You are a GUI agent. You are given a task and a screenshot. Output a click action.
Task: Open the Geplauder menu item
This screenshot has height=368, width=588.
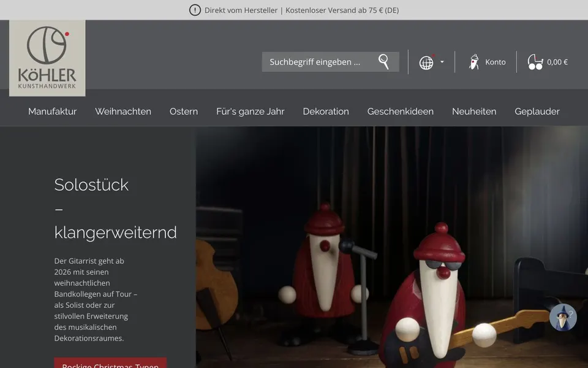[x=537, y=112]
